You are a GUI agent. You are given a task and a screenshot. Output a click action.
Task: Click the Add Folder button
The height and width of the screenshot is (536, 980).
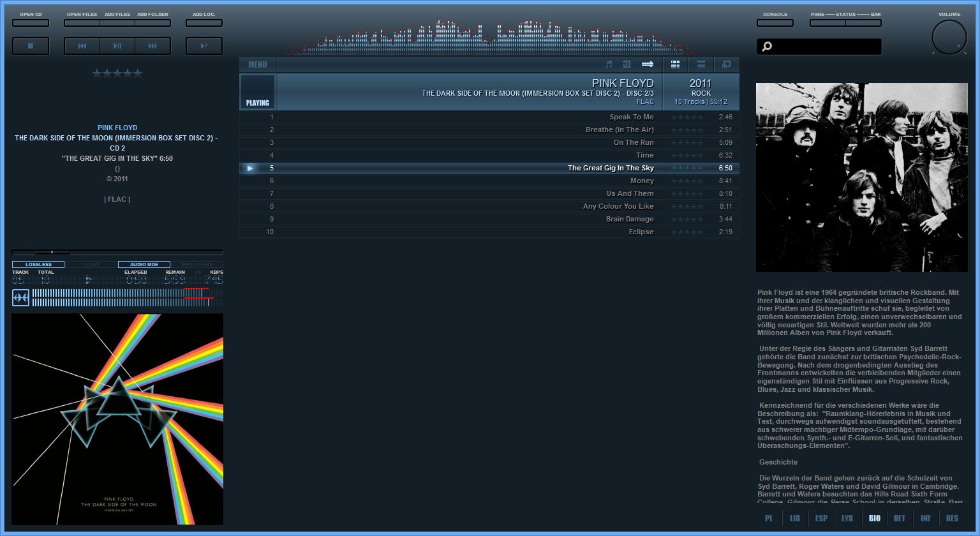(152, 23)
